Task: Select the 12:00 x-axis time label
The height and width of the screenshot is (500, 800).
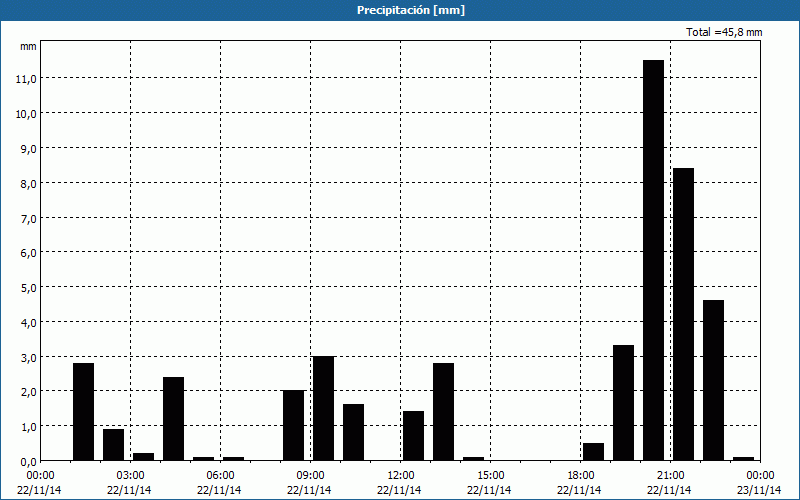Action: [401, 476]
